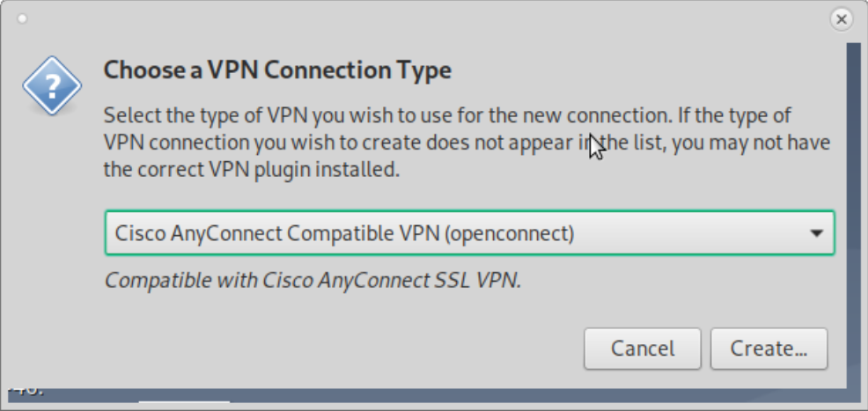This screenshot has height=411, width=868.
Task: Close the VPN connection type dialog
Action: coord(841,19)
